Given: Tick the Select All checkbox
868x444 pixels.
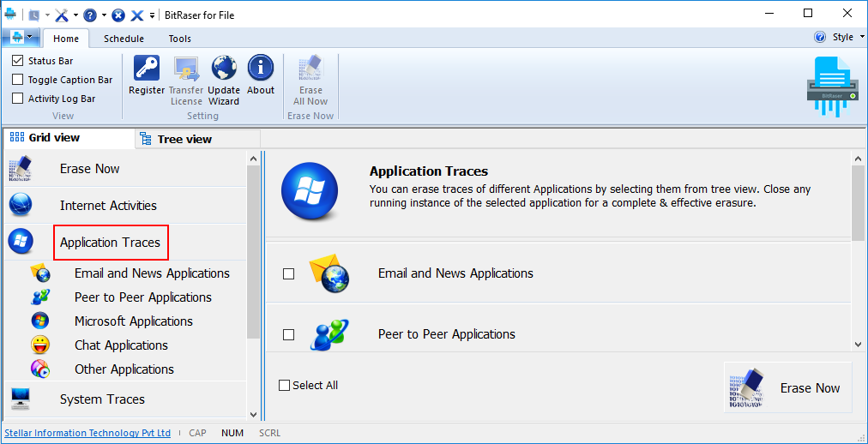Looking at the screenshot, I should [x=285, y=386].
